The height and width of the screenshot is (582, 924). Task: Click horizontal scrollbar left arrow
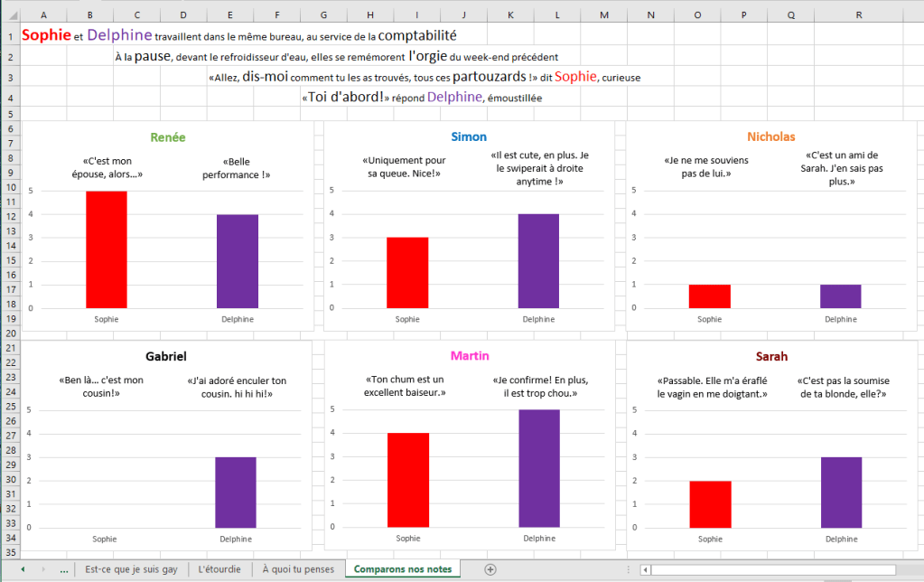click(645, 569)
